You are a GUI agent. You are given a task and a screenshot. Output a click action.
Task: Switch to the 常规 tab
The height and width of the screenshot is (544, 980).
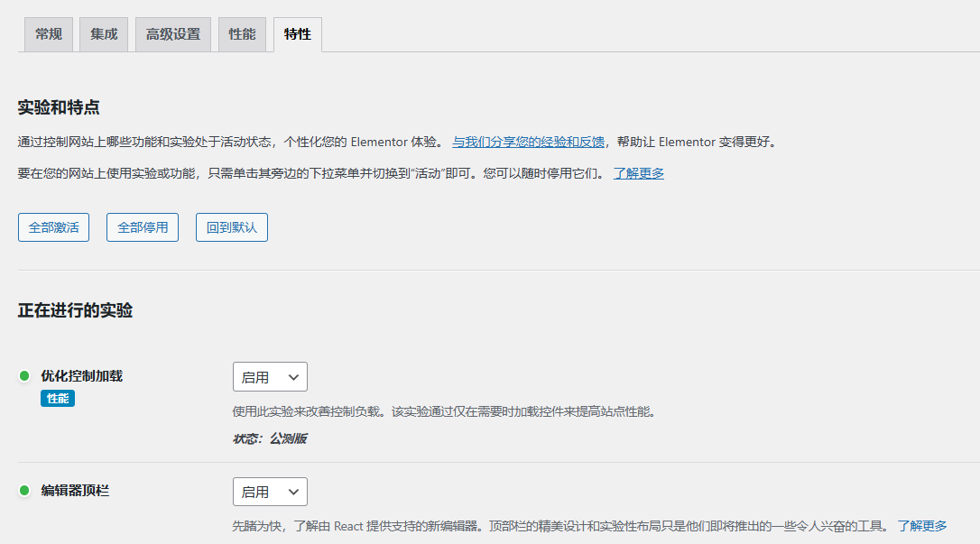pos(48,34)
